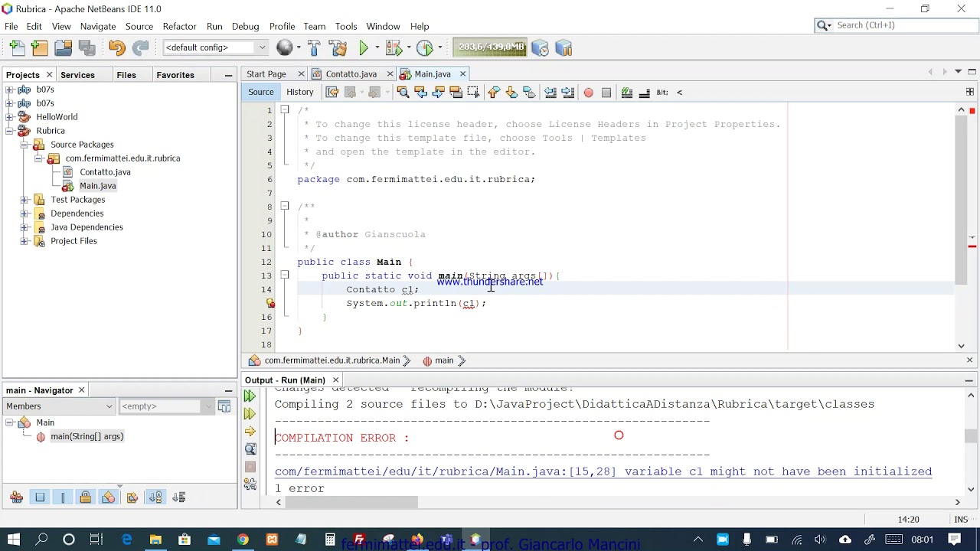Click the Undo arrow in the toolbar
The width and height of the screenshot is (980, 551).
116,47
